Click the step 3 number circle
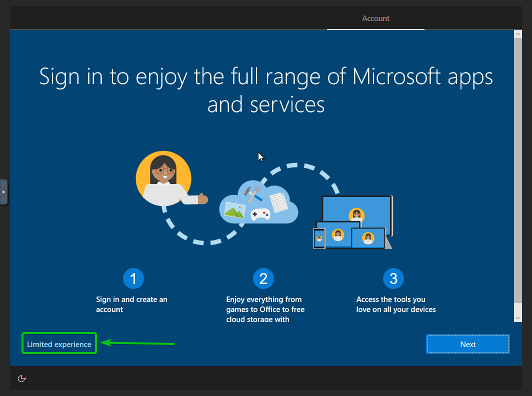Screen dimensions: 532x396 coord(393,278)
